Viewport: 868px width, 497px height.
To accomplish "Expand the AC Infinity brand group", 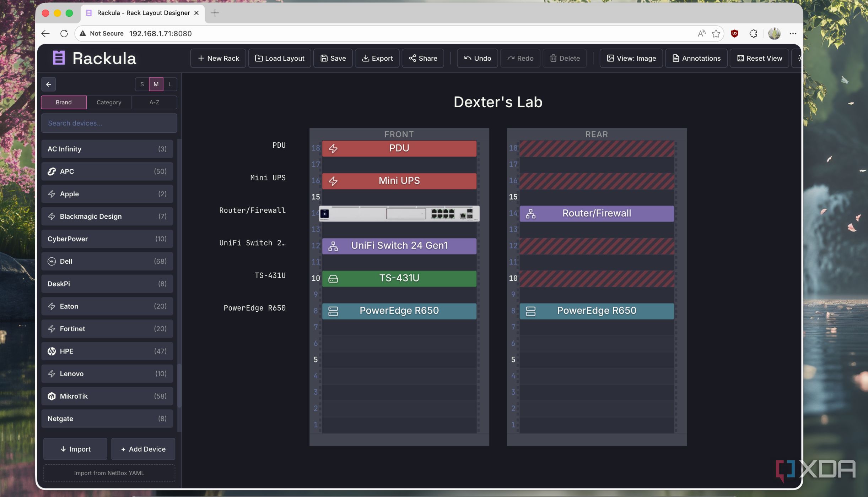I will (x=107, y=149).
